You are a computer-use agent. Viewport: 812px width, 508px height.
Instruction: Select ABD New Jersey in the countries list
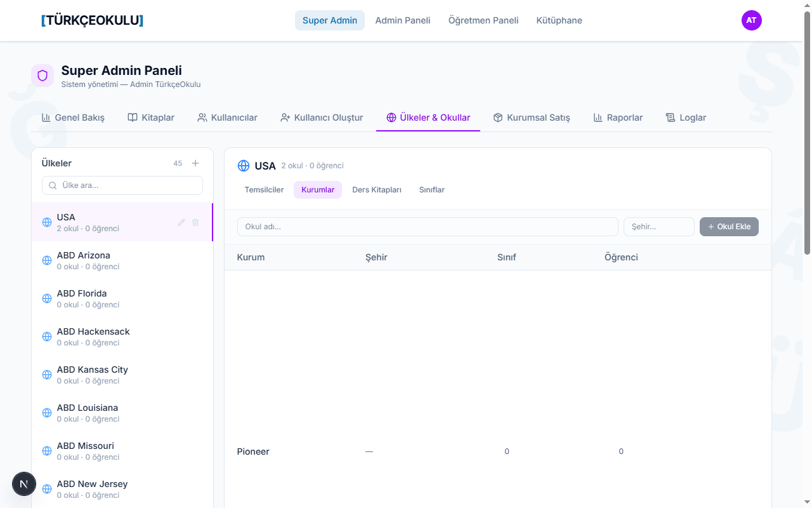click(122, 489)
